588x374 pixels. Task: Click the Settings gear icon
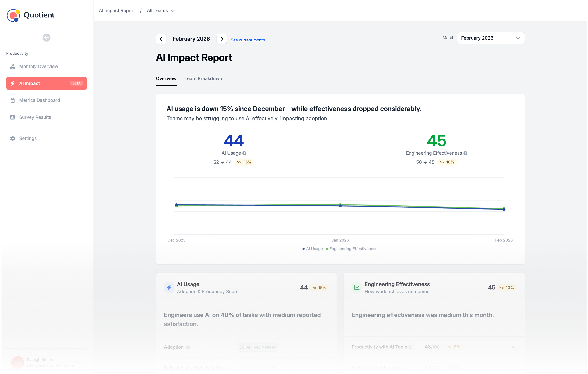13,138
